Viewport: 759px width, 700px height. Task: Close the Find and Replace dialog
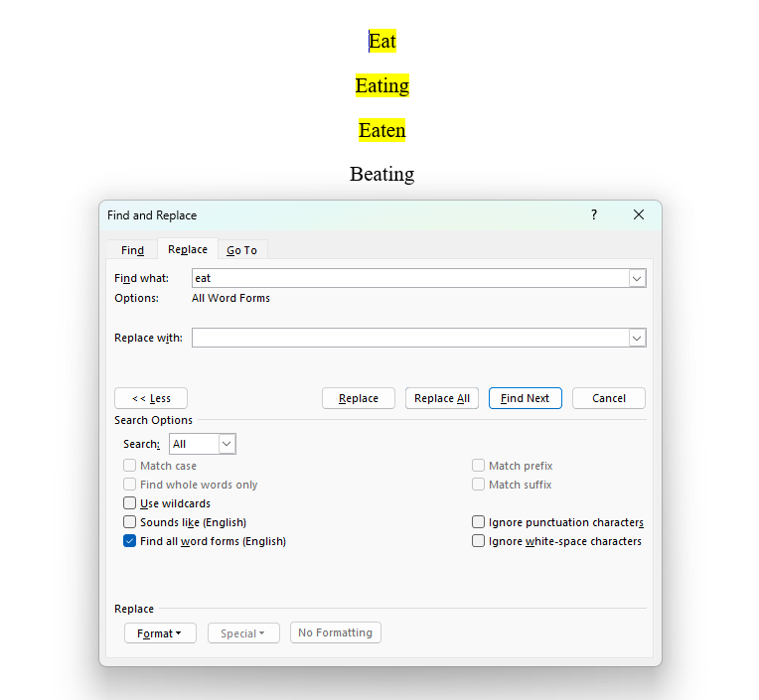tap(639, 214)
